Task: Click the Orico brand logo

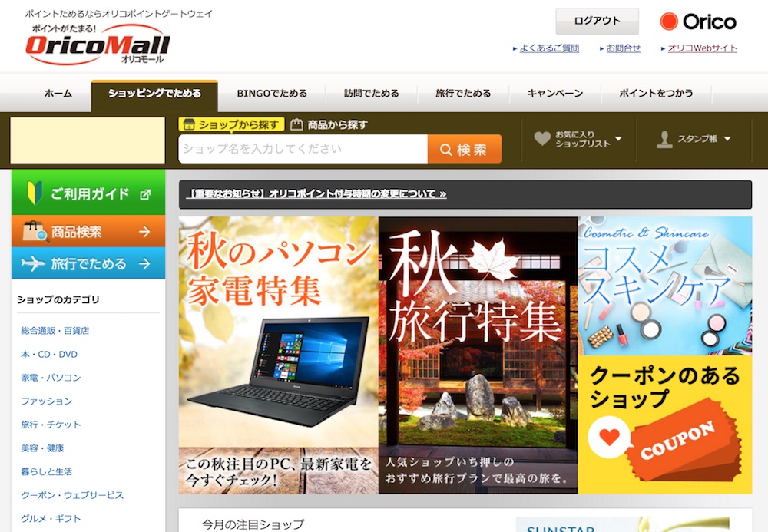Action: point(698,21)
